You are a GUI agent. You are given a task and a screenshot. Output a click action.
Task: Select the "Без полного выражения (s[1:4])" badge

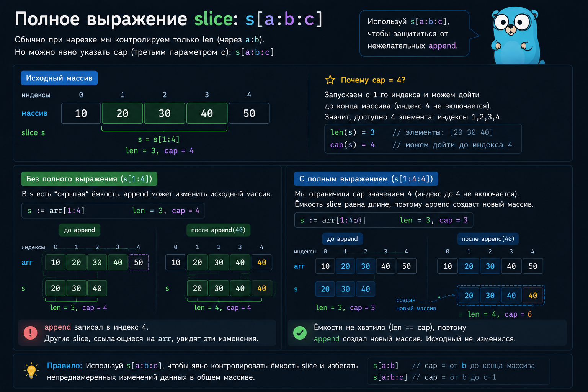89,179
